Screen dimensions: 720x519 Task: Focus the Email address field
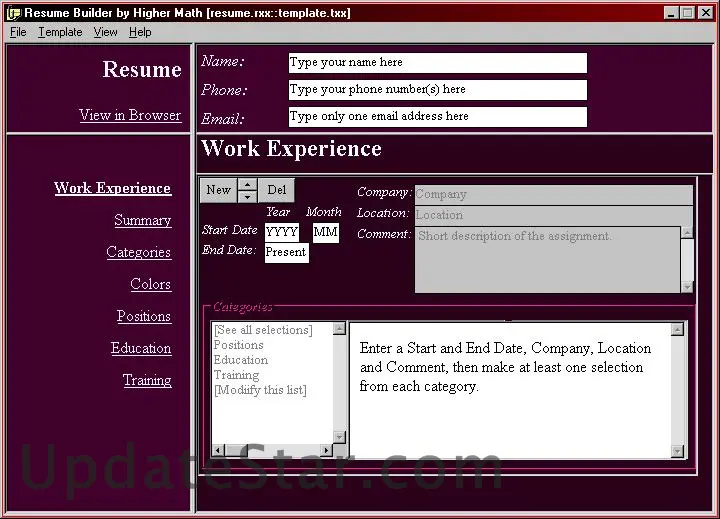pyautogui.click(x=437, y=117)
